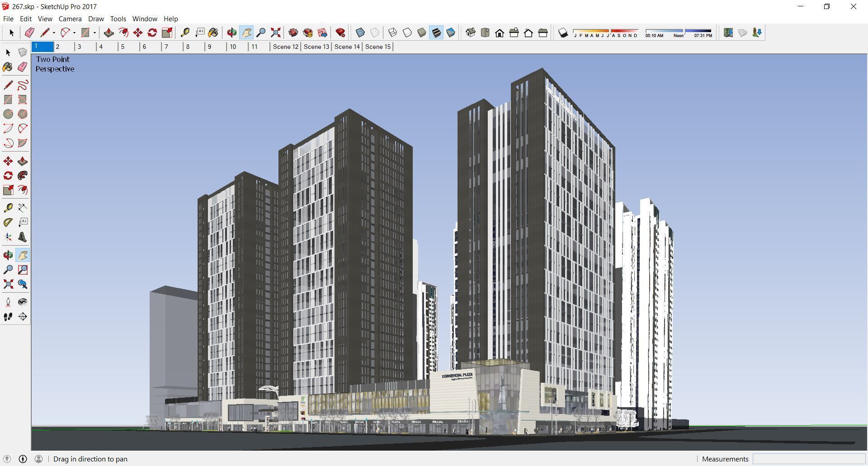Screen dimensions: 868x466
Task: Choose the Rotated Rectangle tool
Action: click(23, 100)
